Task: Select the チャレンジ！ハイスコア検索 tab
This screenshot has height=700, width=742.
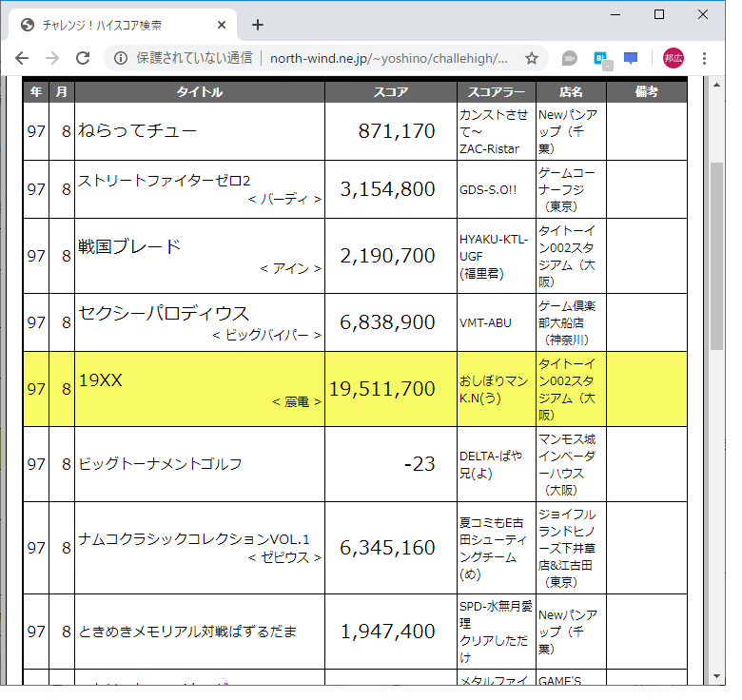Action: click(121, 25)
